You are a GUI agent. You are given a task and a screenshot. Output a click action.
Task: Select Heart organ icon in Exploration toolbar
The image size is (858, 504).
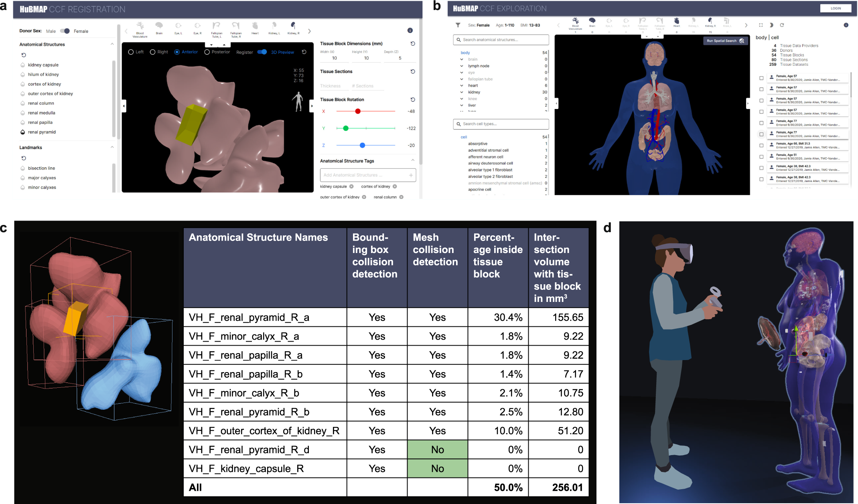(x=677, y=22)
